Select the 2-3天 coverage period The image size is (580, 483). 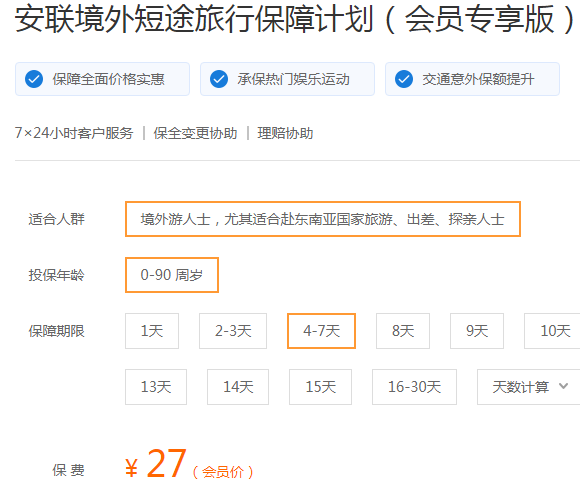click(233, 331)
